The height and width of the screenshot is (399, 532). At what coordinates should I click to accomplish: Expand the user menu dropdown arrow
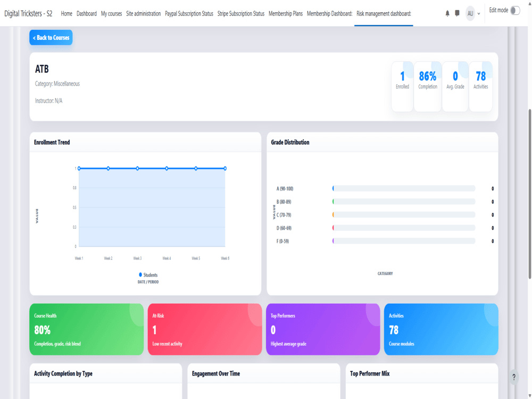click(479, 14)
